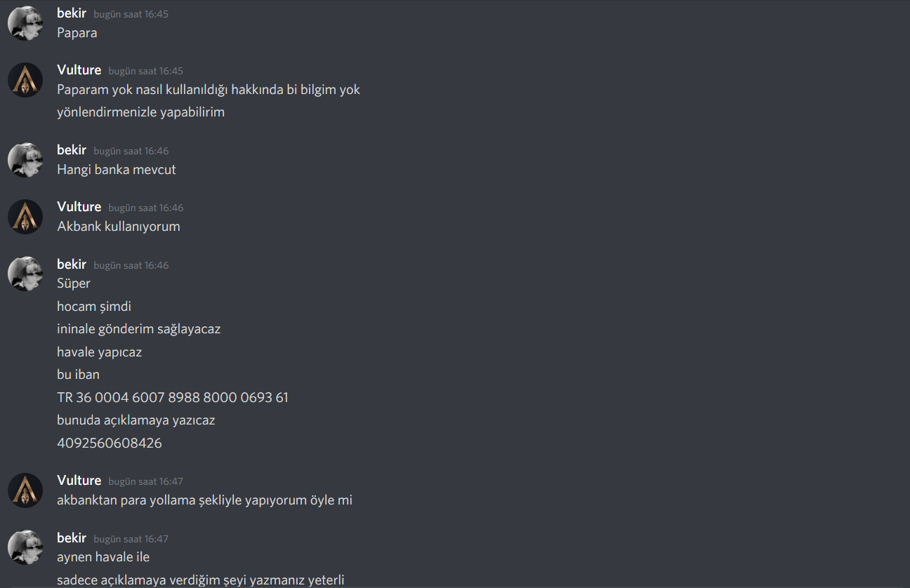The image size is (910, 588).
Task: Open the Vulture username above 'Paparam yok nasıl'
Action: pos(79,70)
